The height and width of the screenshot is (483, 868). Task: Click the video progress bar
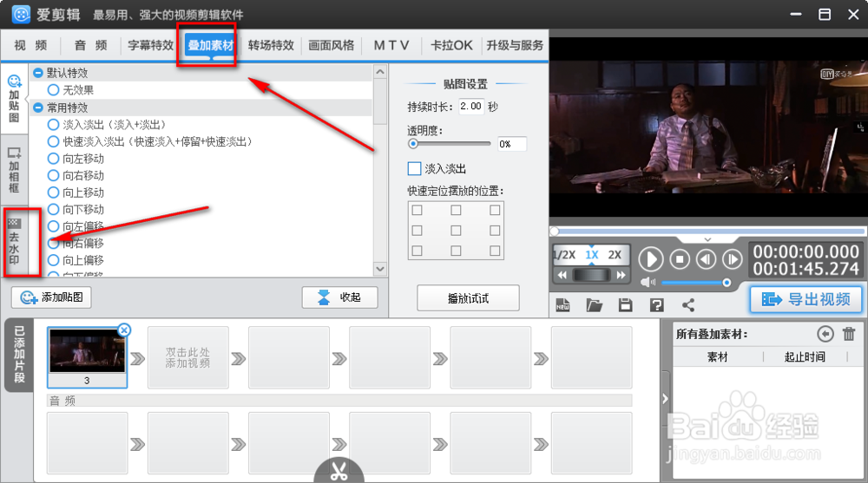click(x=708, y=232)
